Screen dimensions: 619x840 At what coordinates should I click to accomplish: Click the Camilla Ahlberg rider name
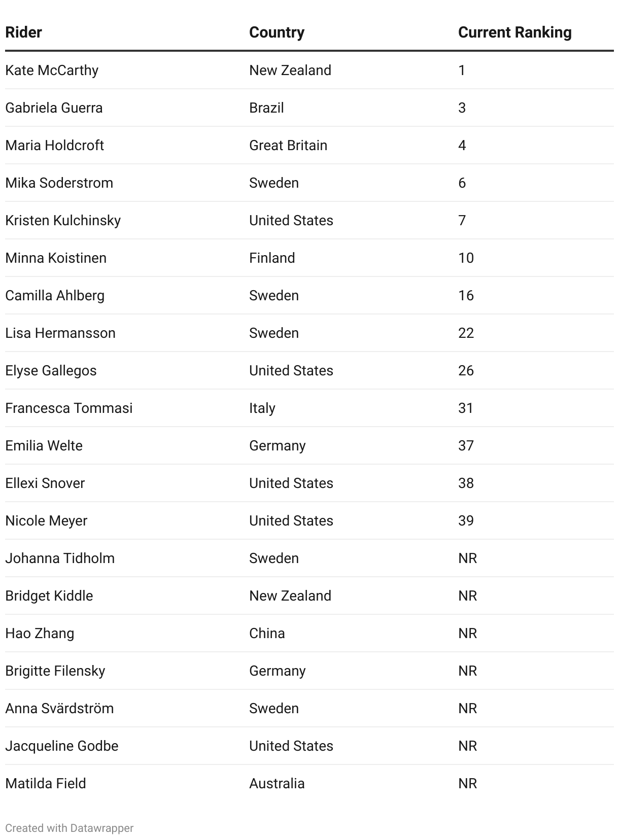tap(55, 295)
